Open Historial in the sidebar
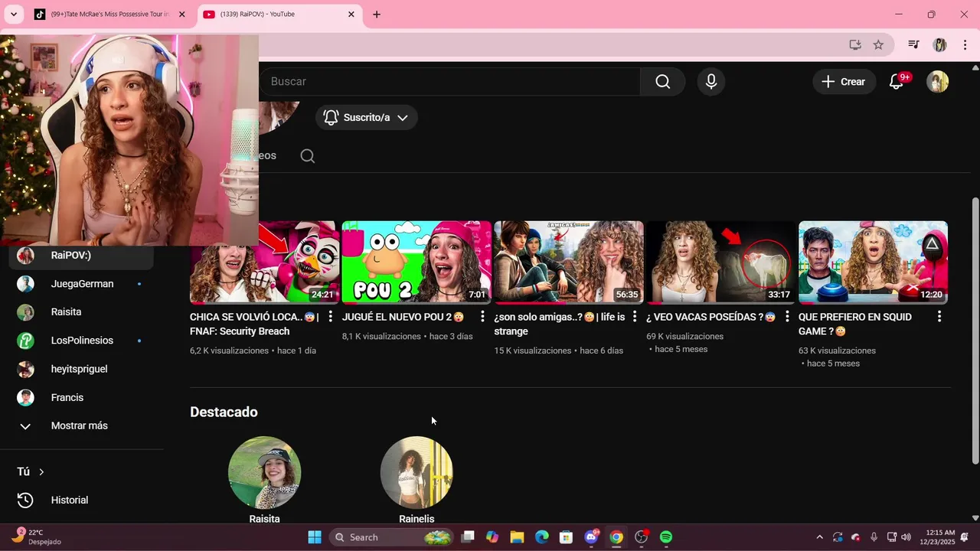The width and height of the screenshot is (980, 551). point(82,500)
